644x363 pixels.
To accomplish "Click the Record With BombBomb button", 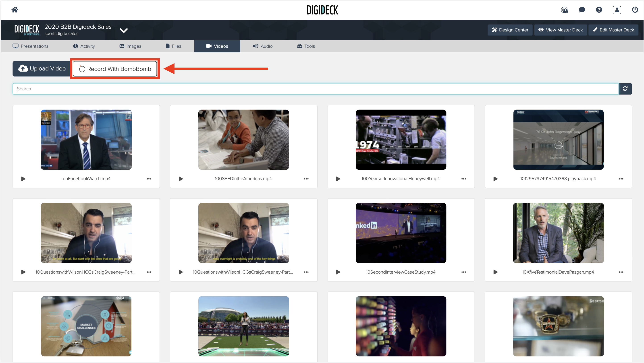I will [115, 69].
